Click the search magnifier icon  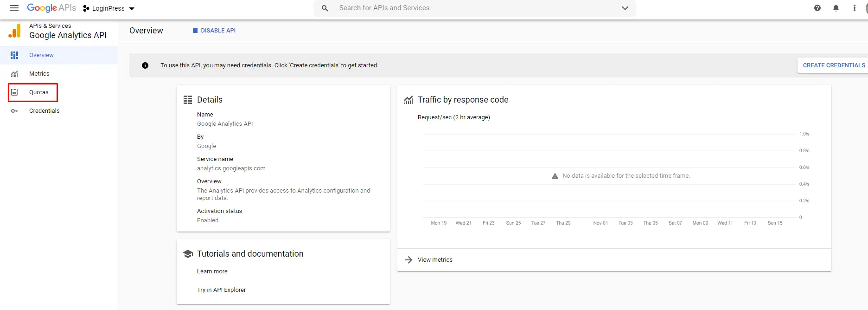pyautogui.click(x=325, y=8)
